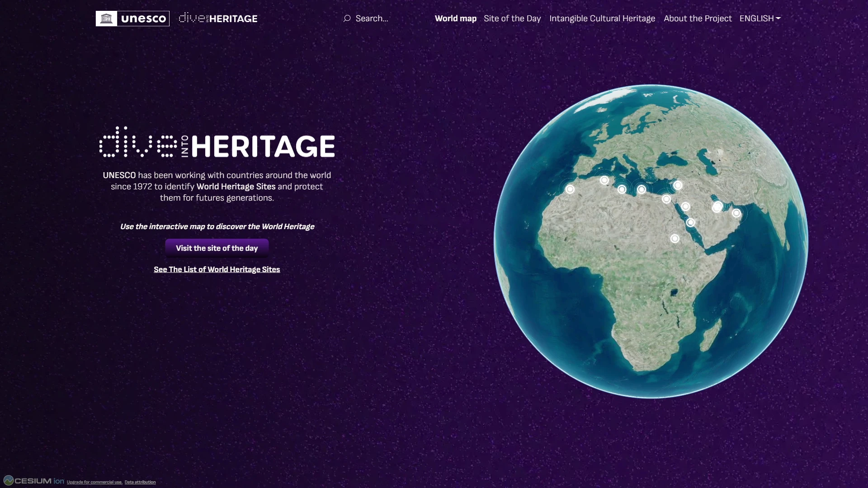Viewport: 868px width, 488px height.
Task: Select the marker on the Red Sea coast
Action: click(x=690, y=222)
